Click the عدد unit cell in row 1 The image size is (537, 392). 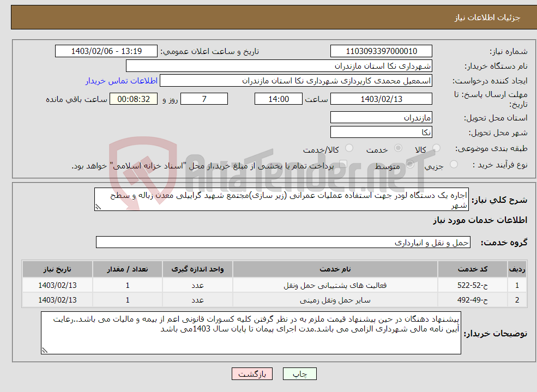[x=197, y=285]
